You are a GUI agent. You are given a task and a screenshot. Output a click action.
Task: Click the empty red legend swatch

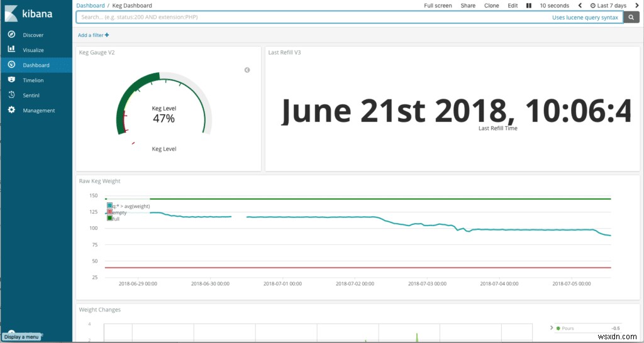[x=109, y=212]
